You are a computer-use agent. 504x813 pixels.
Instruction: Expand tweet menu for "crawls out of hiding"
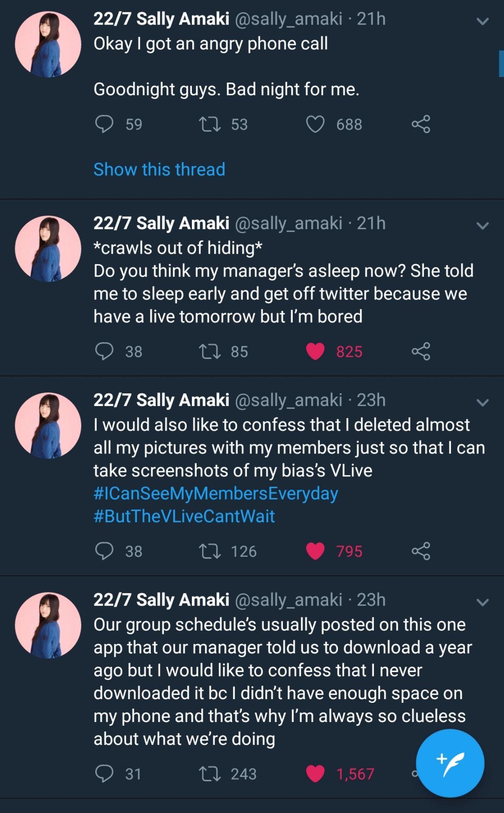coord(482,225)
